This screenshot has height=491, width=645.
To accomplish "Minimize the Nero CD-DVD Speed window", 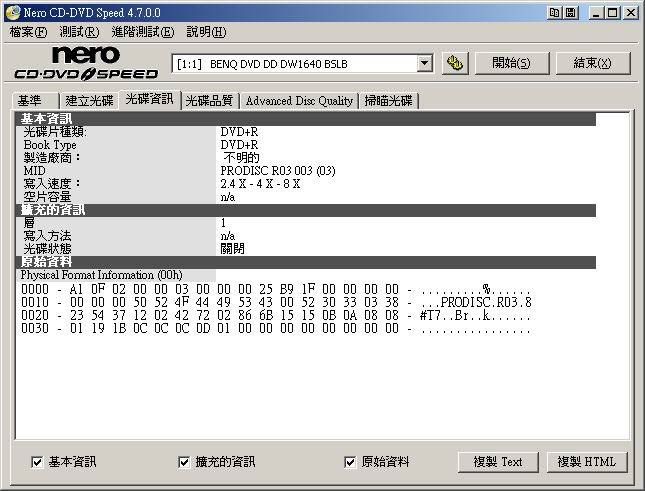I will [x=596, y=13].
